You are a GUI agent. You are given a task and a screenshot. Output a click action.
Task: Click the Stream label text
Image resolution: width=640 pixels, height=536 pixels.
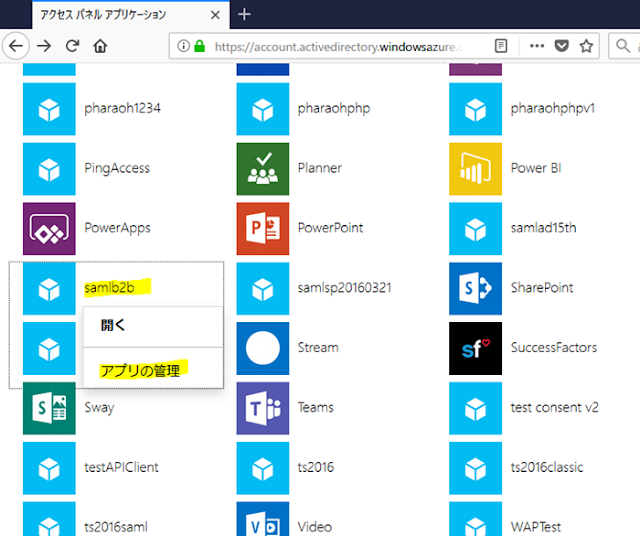[x=318, y=347]
